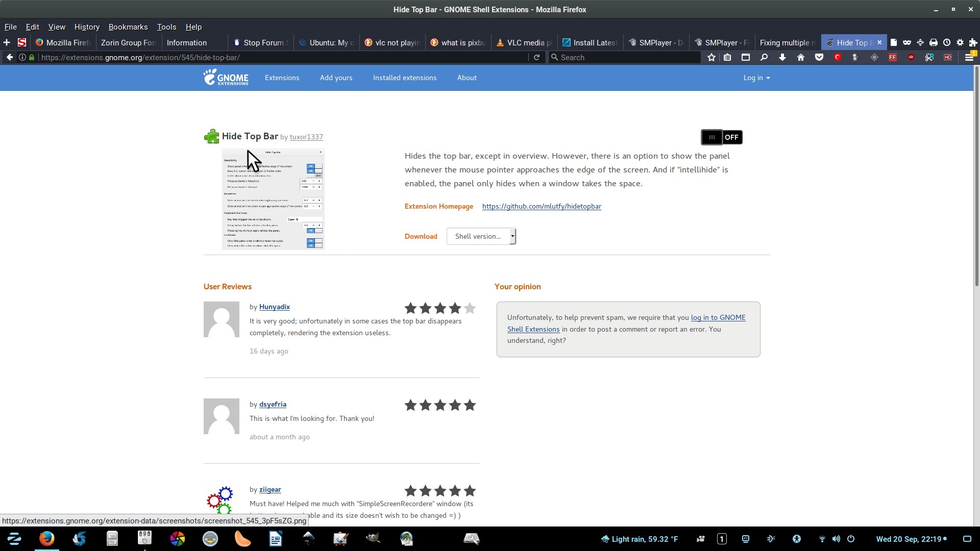Open the Zorin start menu icon in taskbar
980x551 pixels.
click(x=14, y=539)
